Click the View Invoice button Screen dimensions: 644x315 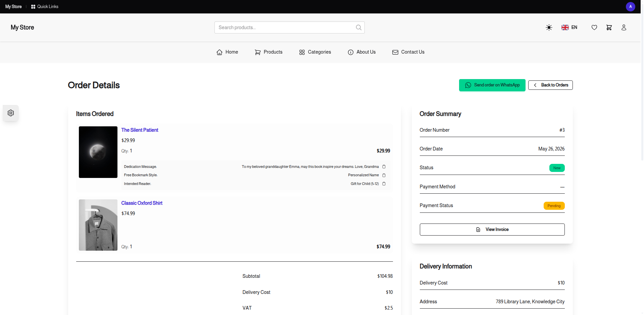point(492,230)
